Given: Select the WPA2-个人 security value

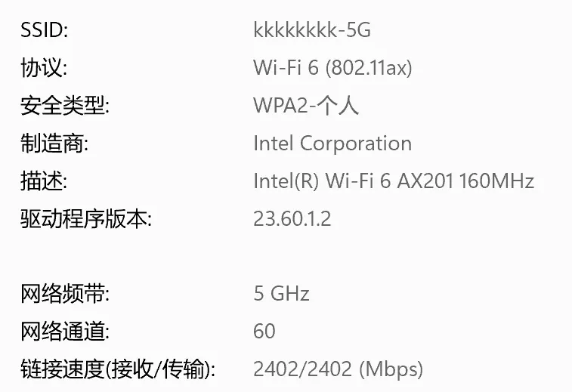Looking at the screenshot, I should (306, 106).
